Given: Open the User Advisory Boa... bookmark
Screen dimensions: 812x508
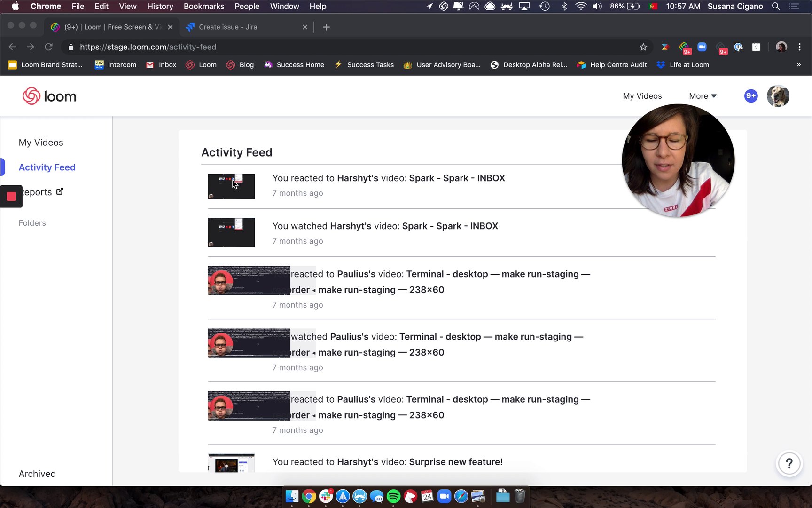Looking at the screenshot, I should click(x=442, y=65).
